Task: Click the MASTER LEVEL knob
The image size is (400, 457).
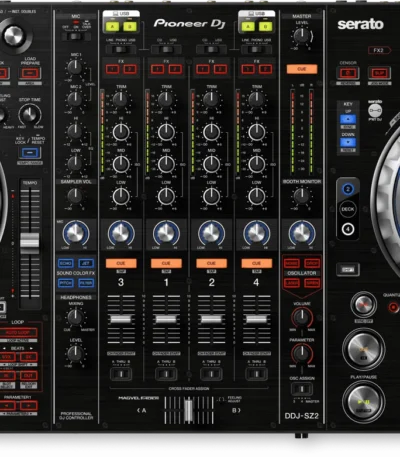Action: point(302,35)
